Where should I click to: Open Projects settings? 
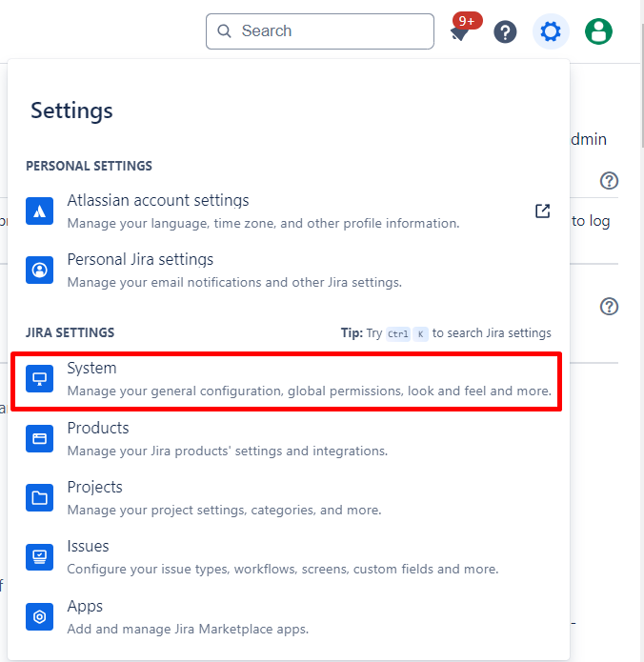pyautogui.click(x=289, y=498)
